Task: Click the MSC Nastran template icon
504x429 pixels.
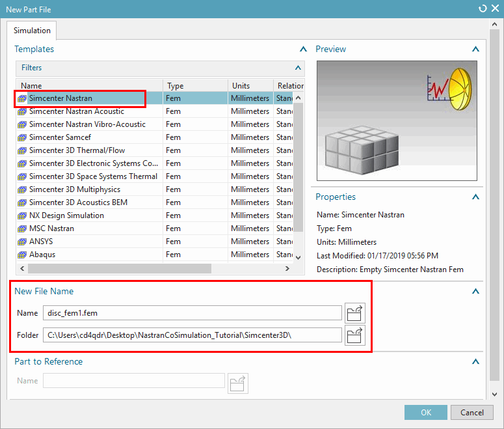Action: (x=22, y=228)
